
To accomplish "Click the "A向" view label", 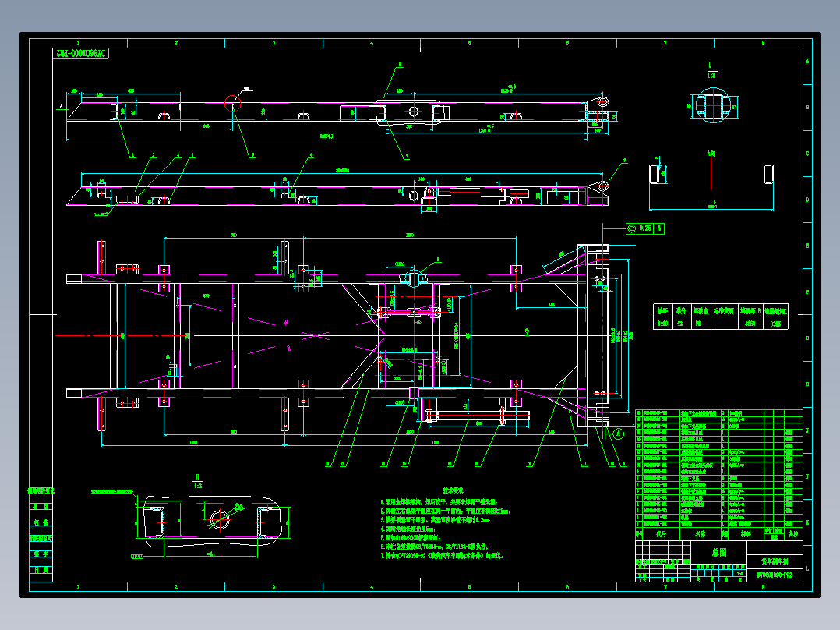I will click(x=711, y=154).
